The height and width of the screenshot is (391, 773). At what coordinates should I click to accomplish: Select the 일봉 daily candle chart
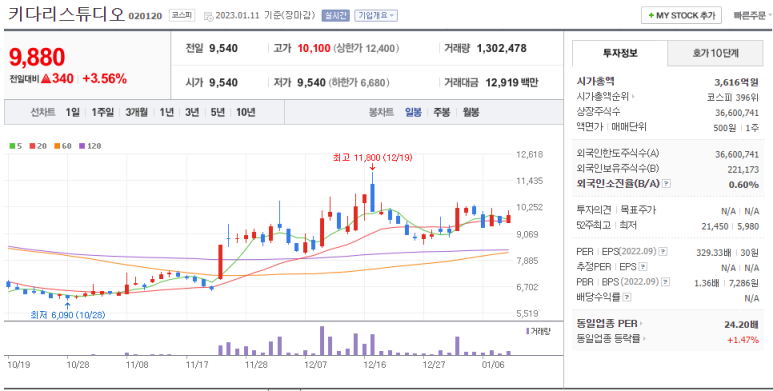(413, 112)
